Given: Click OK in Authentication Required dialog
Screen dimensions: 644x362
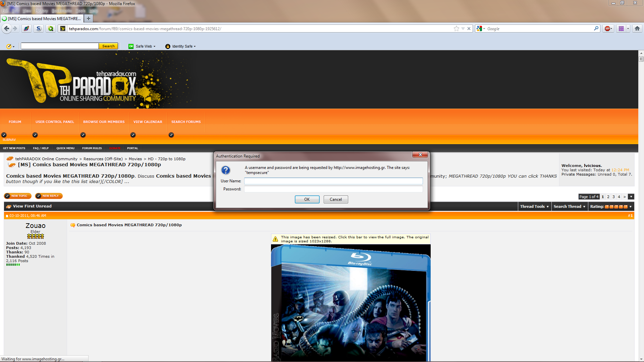Looking at the screenshot, I should tap(307, 199).
